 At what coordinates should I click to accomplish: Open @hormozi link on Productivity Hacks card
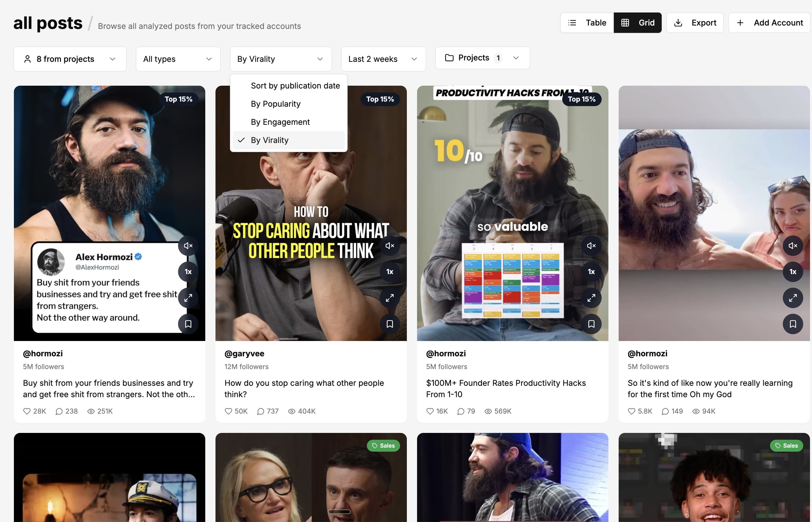point(446,353)
